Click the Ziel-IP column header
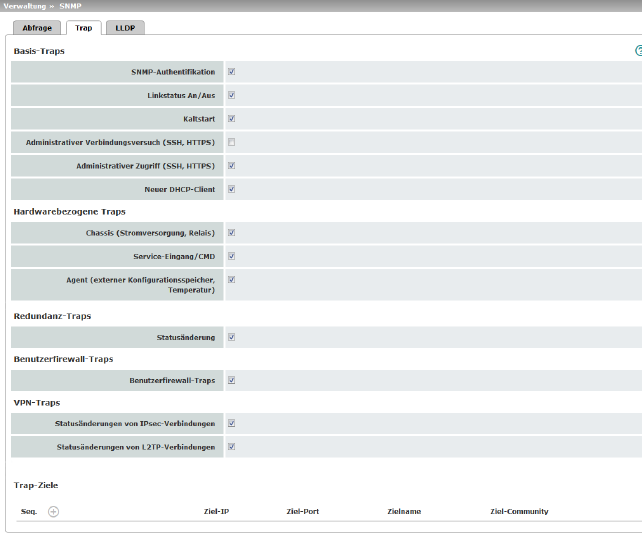642x541 pixels. point(216,512)
